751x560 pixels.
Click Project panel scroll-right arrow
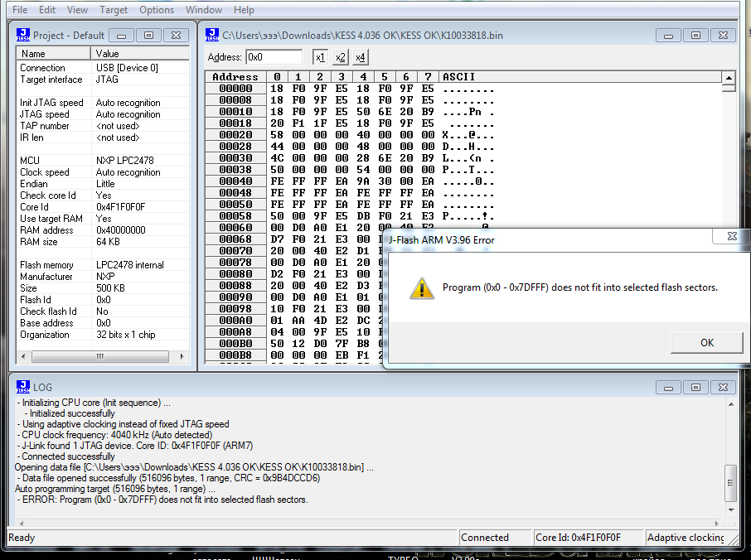[x=182, y=356]
